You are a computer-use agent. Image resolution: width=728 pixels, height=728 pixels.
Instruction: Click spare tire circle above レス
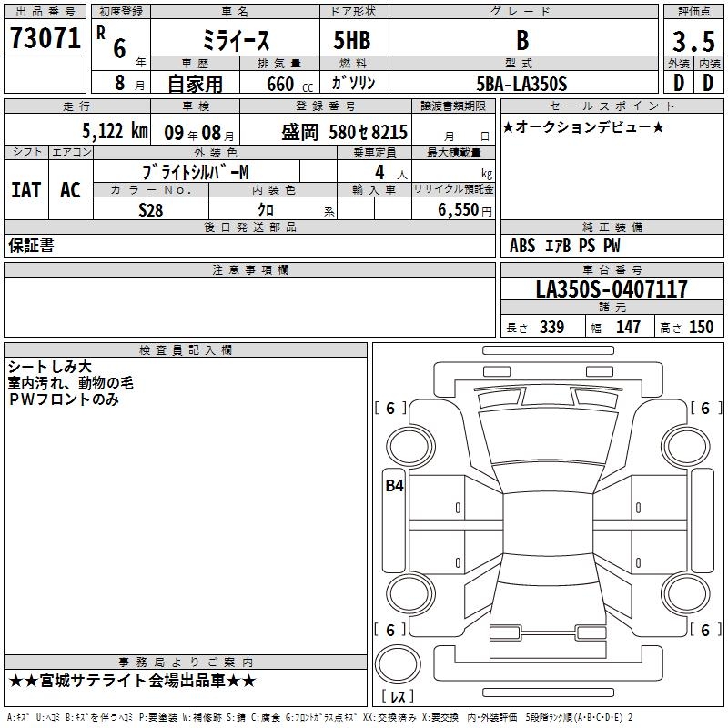coord(398,664)
